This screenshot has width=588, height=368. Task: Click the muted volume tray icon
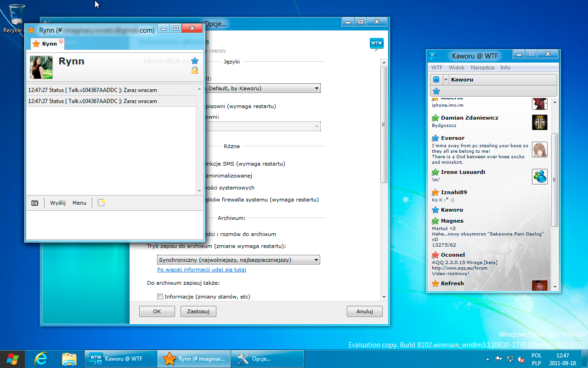pos(521,359)
